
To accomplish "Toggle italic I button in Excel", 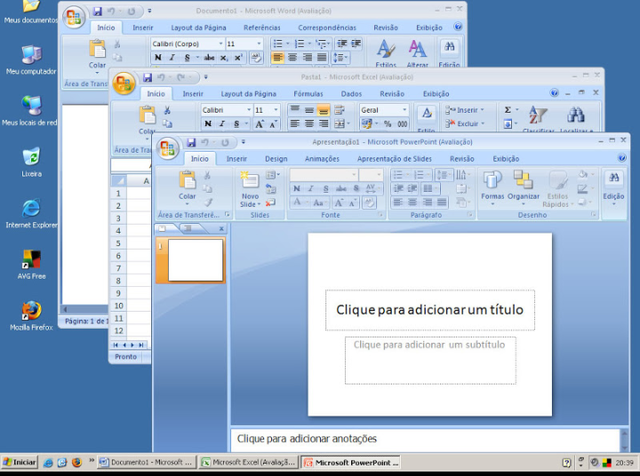I will tap(222, 124).
